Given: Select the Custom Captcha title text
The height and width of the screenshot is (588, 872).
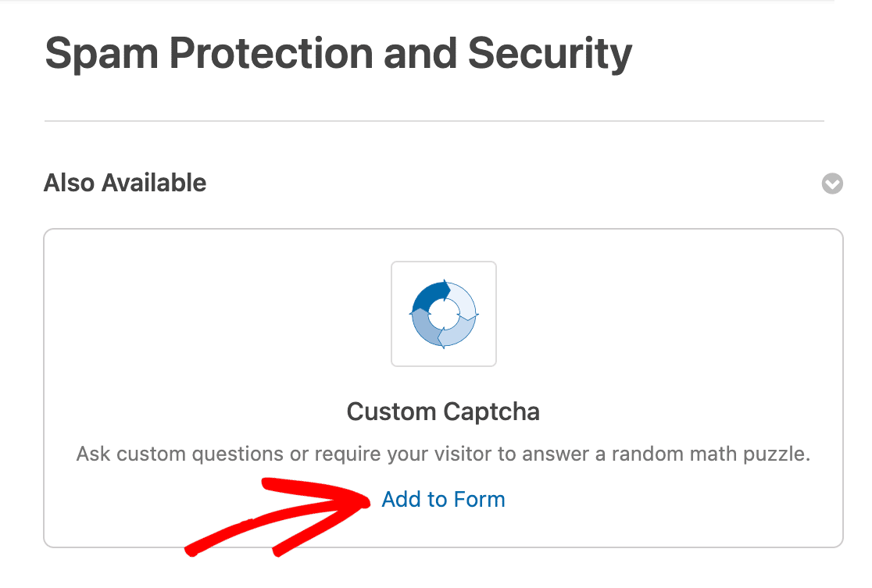Looking at the screenshot, I should 443,412.
